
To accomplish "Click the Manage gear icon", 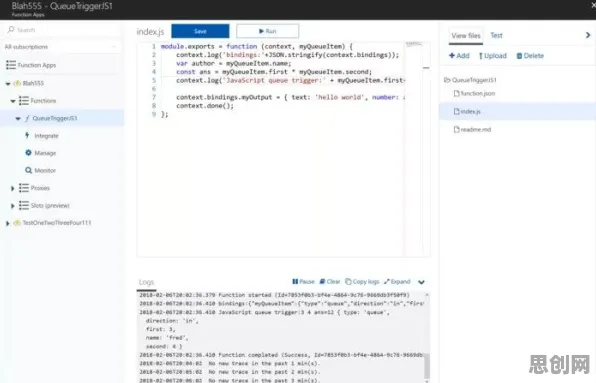I will coord(28,153).
